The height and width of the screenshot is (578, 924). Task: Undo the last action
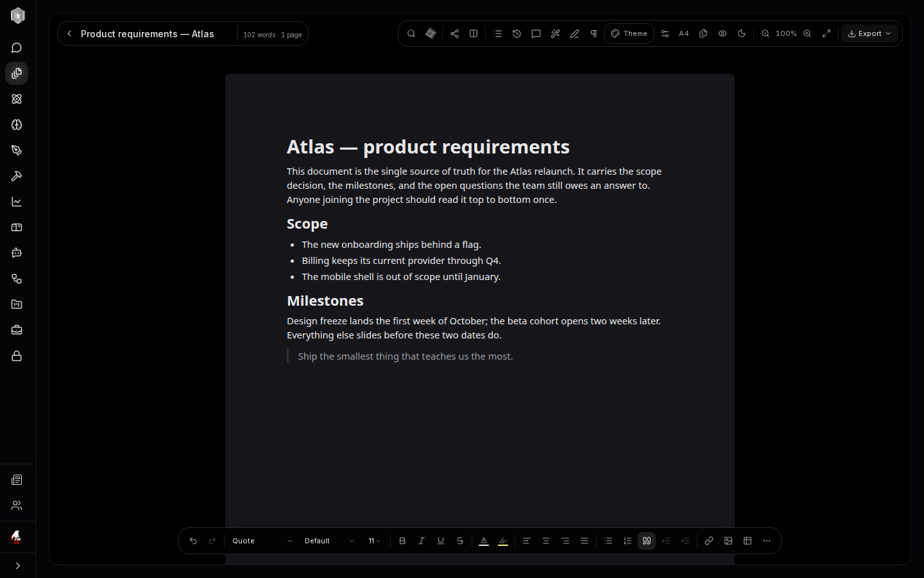pos(193,541)
